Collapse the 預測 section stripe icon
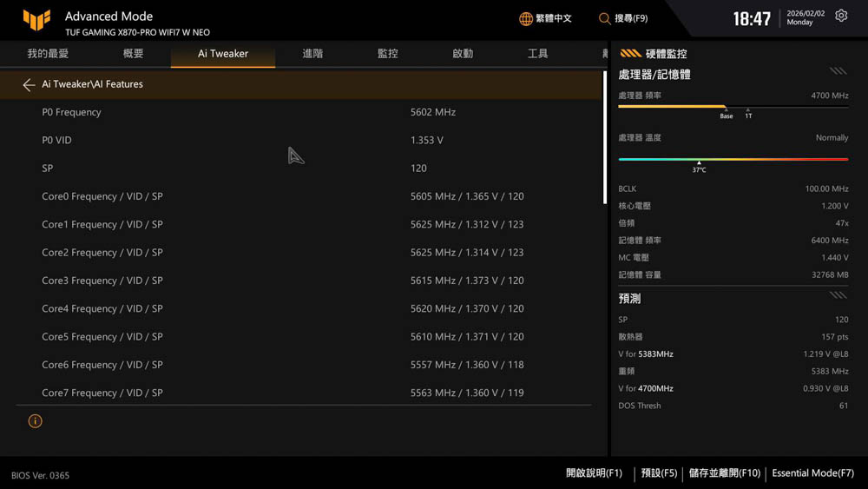Screen dimensions: 868x489 (838, 295)
